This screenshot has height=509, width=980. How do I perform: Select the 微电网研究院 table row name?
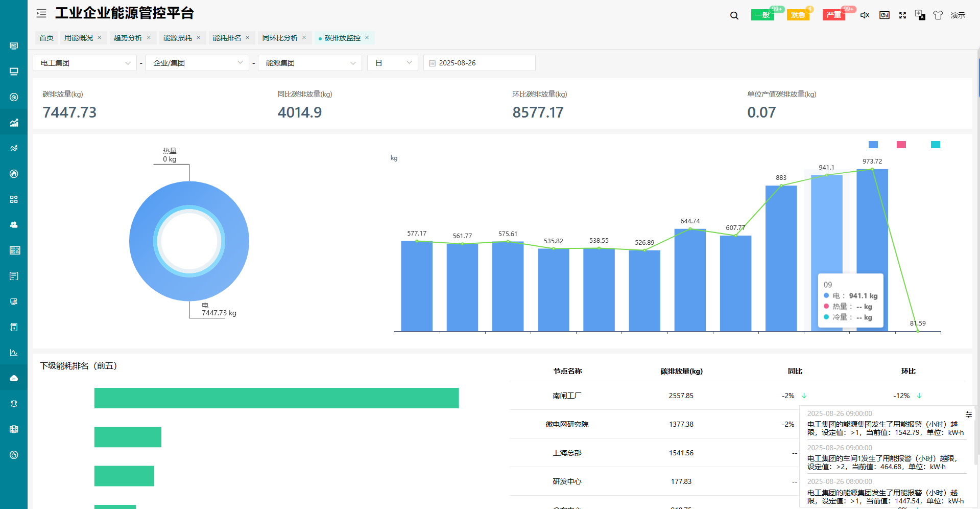567,424
